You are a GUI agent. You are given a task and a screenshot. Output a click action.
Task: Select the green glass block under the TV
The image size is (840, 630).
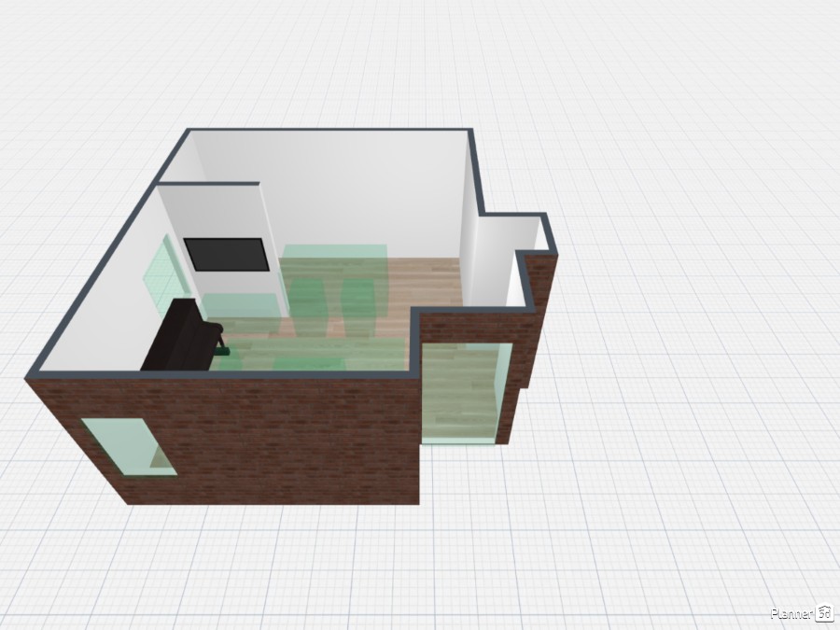coord(240,306)
